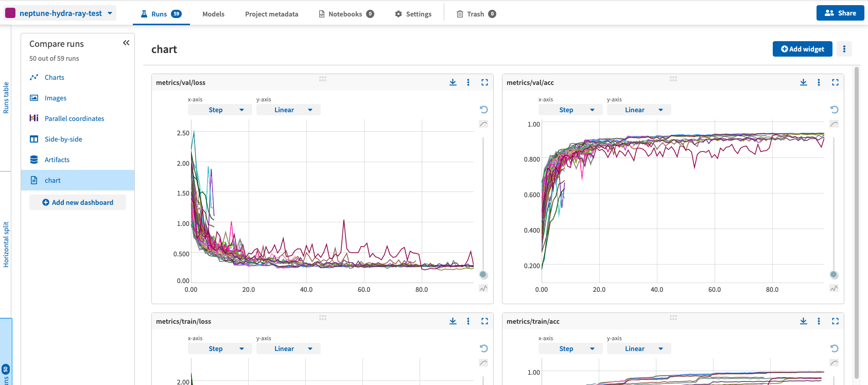868x385 pixels.
Task: Open metrics/val/loss widget options menu
Action: click(x=468, y=82)
